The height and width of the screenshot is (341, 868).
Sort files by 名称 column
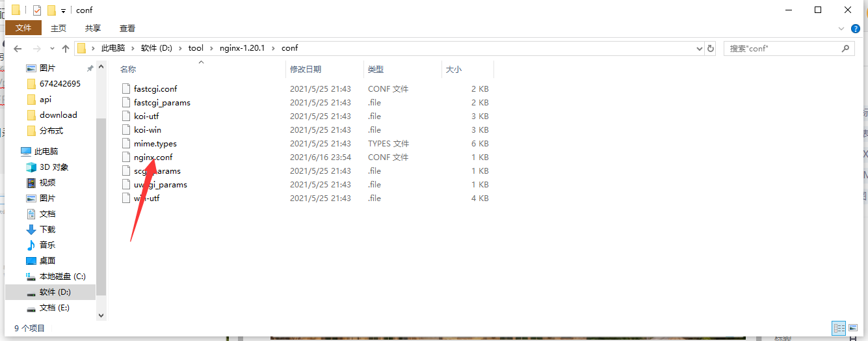[128, 69]
